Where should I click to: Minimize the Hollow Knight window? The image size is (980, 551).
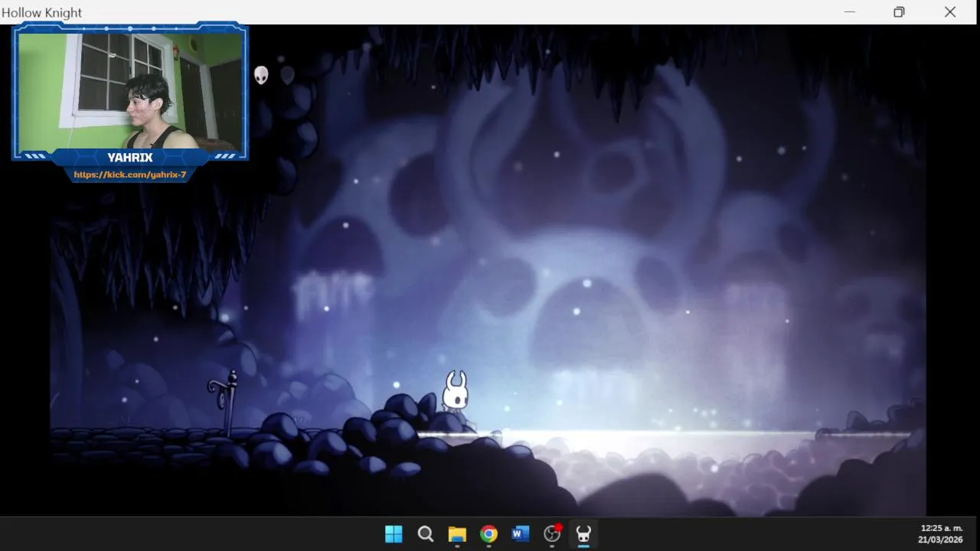[849, 12]
